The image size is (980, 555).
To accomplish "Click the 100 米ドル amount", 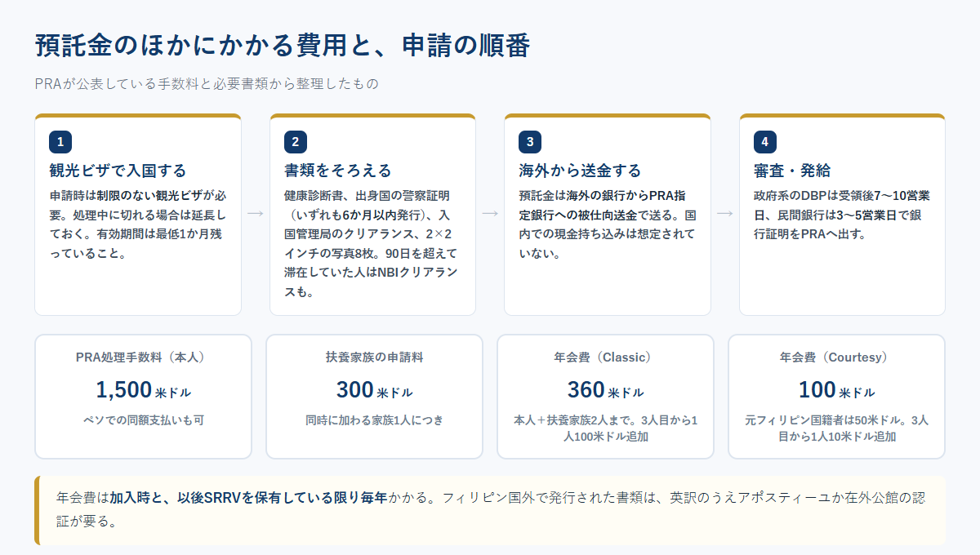I will [836, 390].
